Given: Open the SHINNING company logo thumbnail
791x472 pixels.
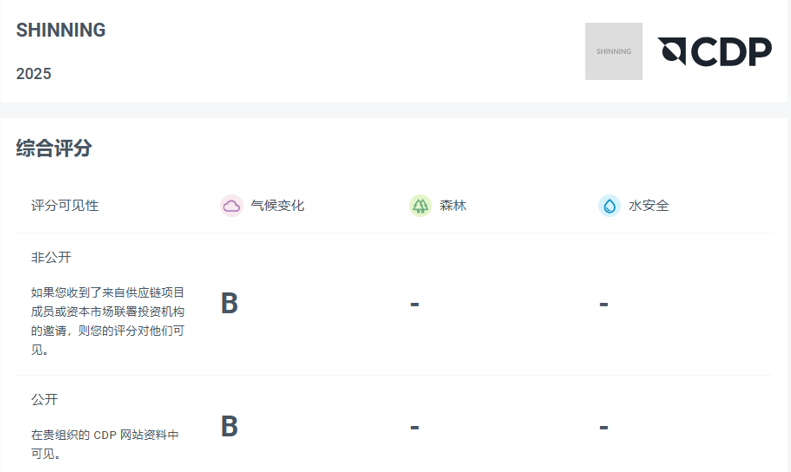Looking at the screenshot, I should click(614, 51).
